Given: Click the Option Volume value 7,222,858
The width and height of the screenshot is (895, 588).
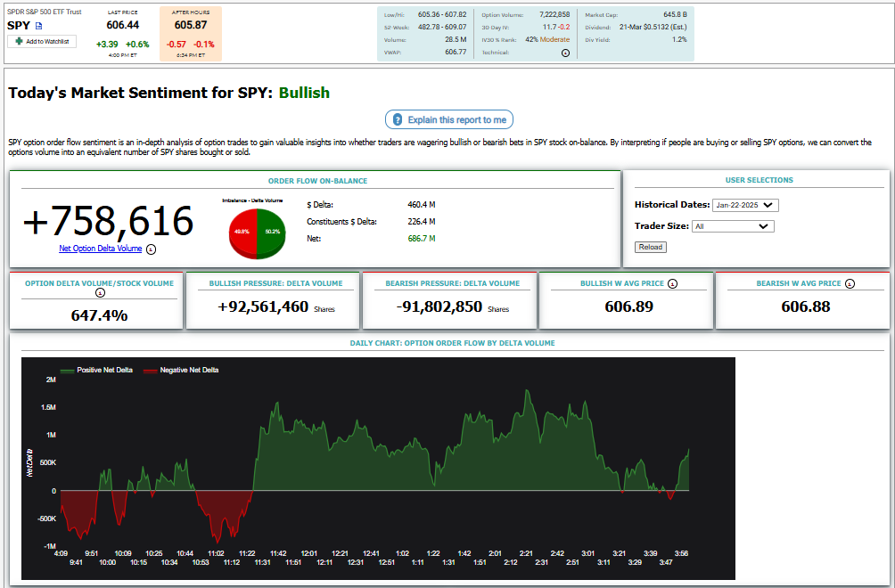Looking at the screenshot, I should click(554, 15).
